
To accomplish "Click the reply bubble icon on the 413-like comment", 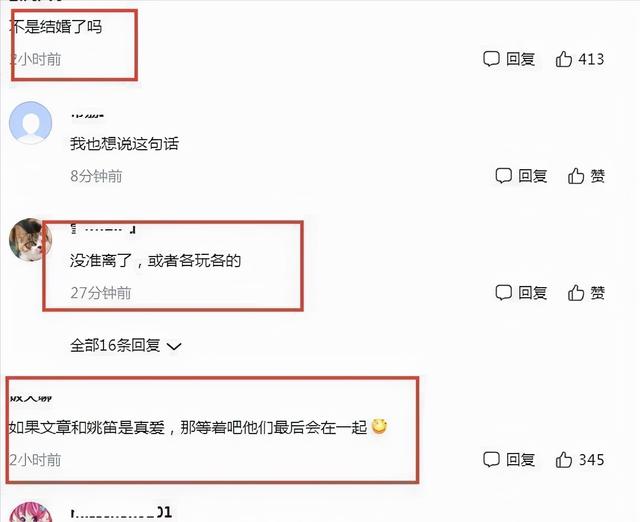I will click(x=491, y=59).
